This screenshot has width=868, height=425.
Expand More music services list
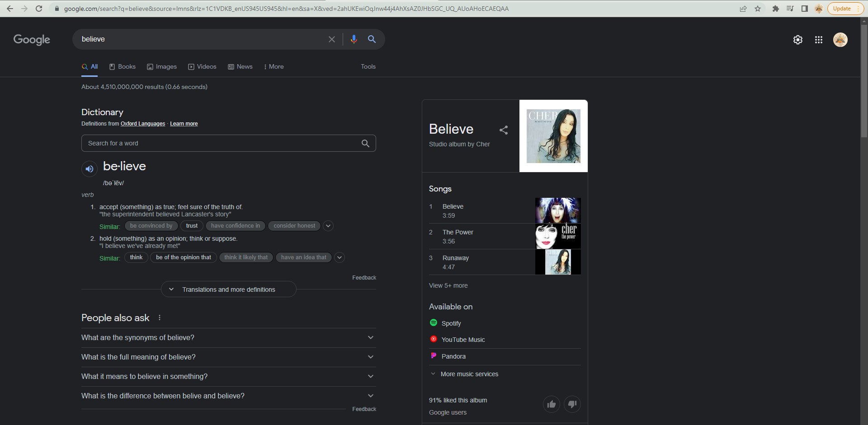469,374
